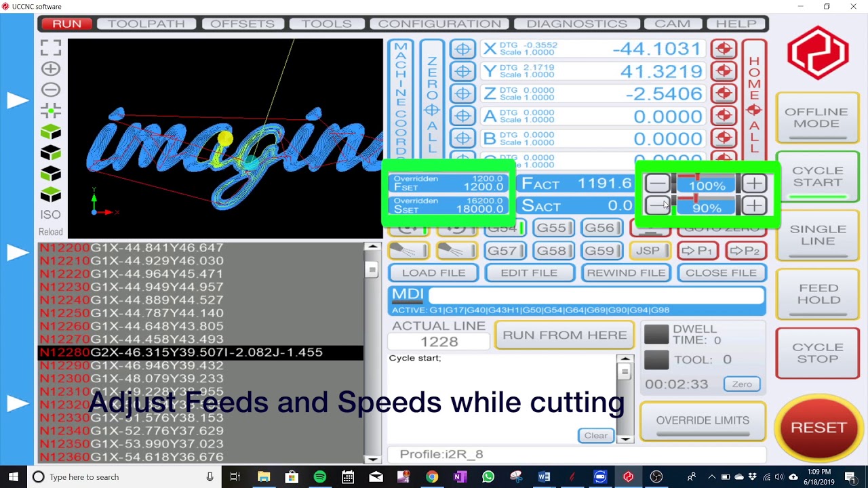Clear the status message log
This screenshot has height=488, width=868.
596,436
